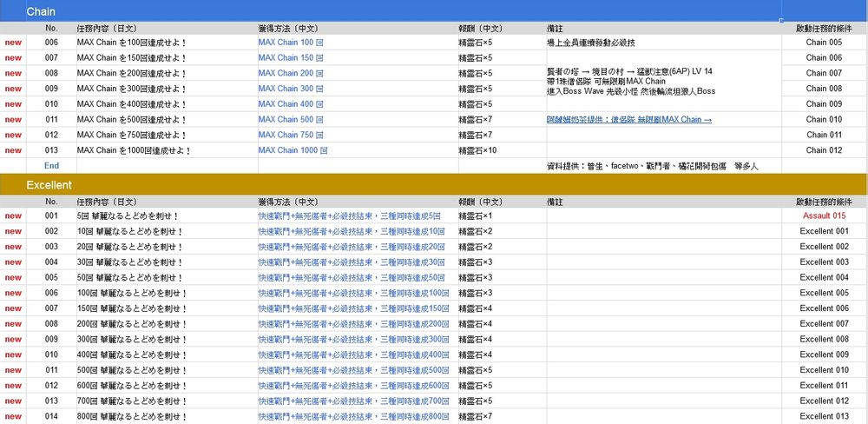Viewport: 868px width, 424px height.
Task: Select the blue Chain section header
Action: pos(434,11)
